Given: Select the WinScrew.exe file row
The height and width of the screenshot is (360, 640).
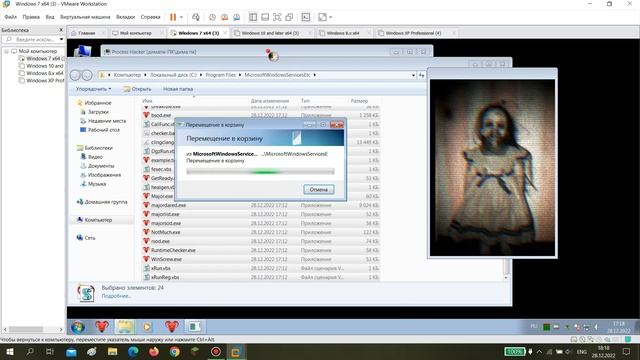Looking at the screenshot, I should (x=261, y=259).
